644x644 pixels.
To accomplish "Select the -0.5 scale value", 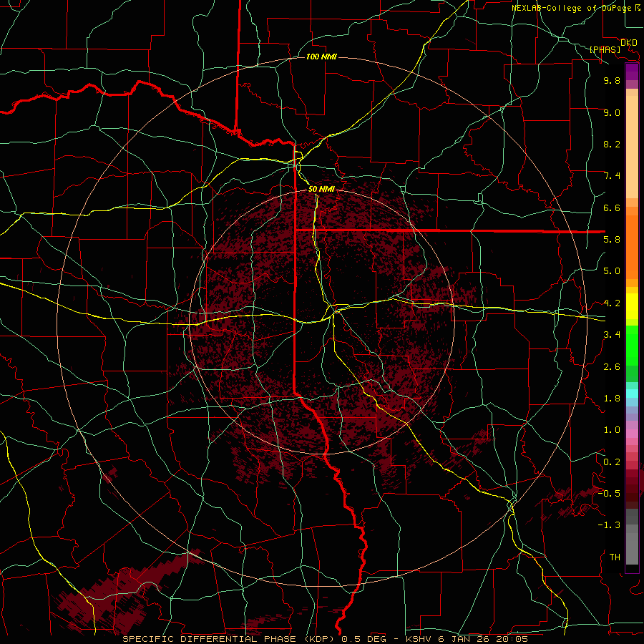I will pyautogui.click(x=609, y=494).
